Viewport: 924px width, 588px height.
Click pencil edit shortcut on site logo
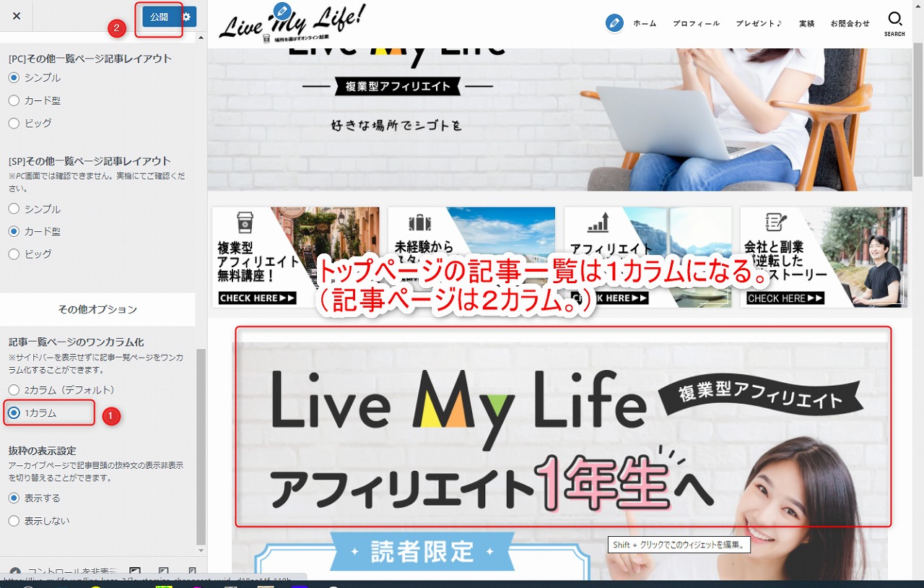[x=283, y=11]
